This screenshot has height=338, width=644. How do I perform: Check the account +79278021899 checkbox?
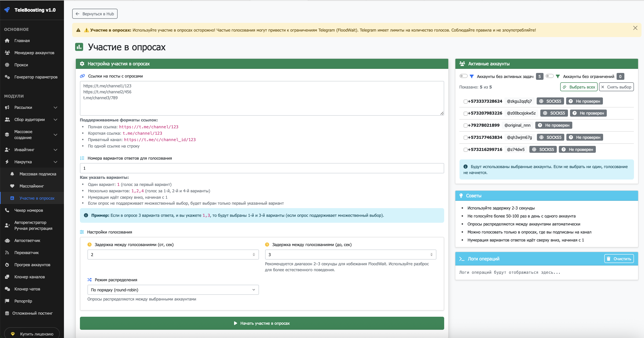[x=465, y=126]
